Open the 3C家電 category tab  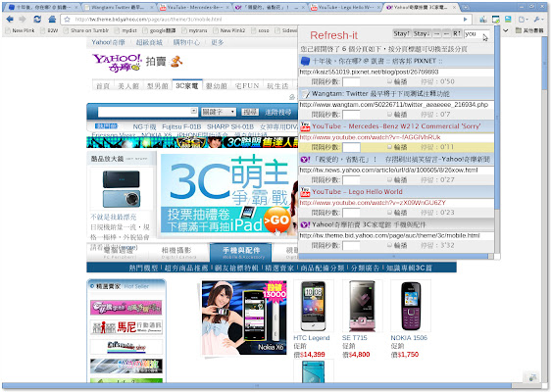click(187, 85)
